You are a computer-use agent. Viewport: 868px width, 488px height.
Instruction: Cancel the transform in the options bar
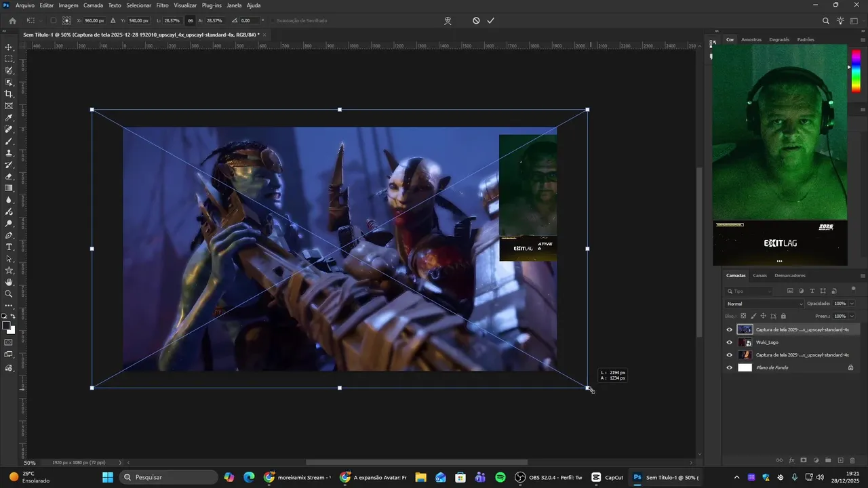(476, 20)
